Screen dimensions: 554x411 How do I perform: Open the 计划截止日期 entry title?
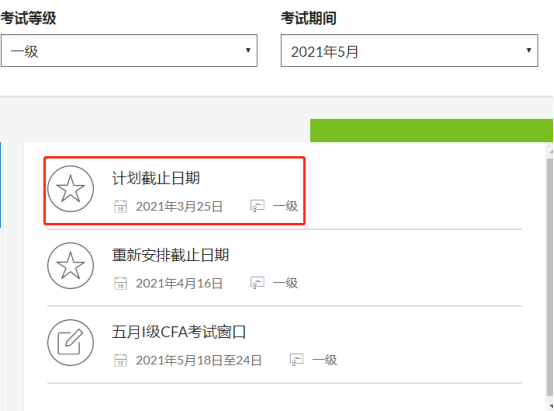[156, 178]
